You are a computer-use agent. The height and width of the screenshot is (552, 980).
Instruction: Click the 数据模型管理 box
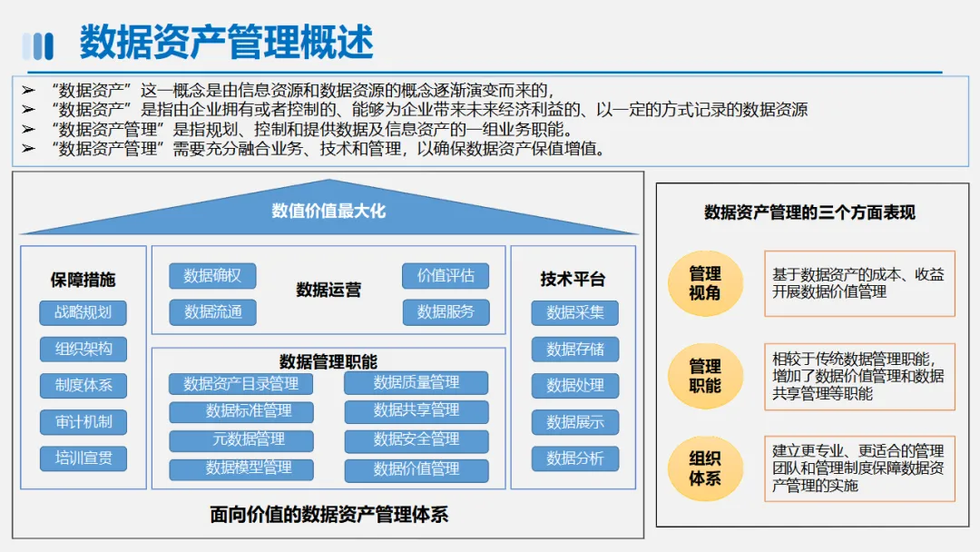(241, 468)
